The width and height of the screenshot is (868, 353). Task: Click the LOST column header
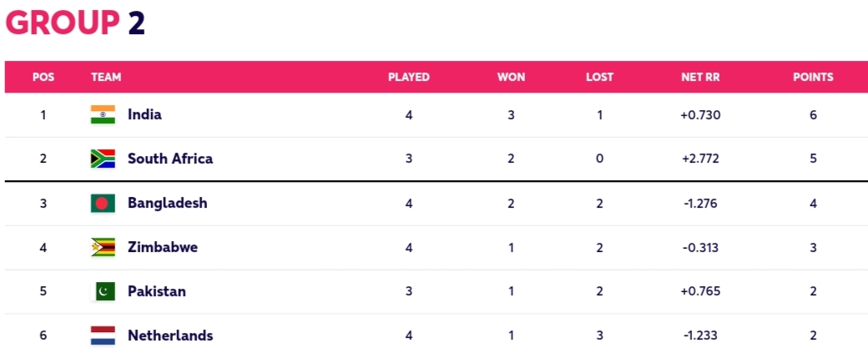pyautogui.click(x=599, y=78)
